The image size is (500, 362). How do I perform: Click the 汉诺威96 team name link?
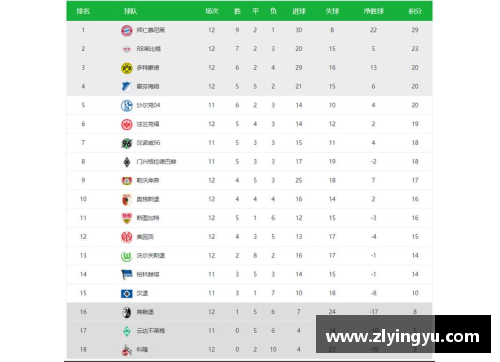pos(148,143)
